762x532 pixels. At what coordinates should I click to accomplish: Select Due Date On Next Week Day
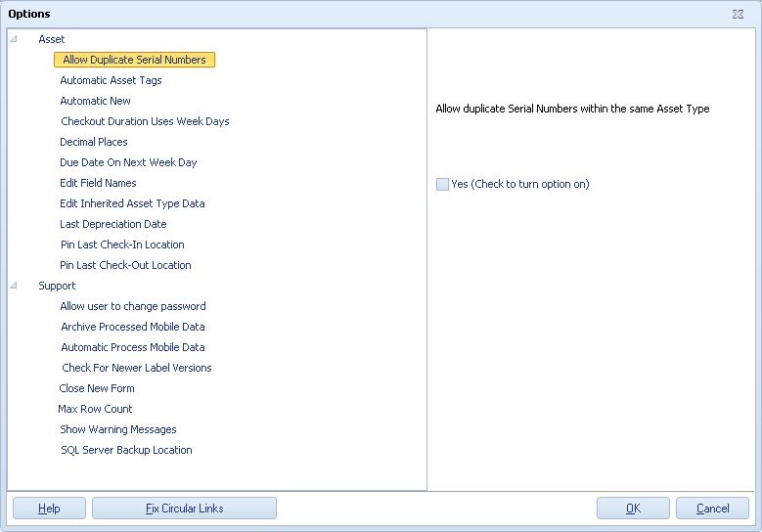[128, 162]
